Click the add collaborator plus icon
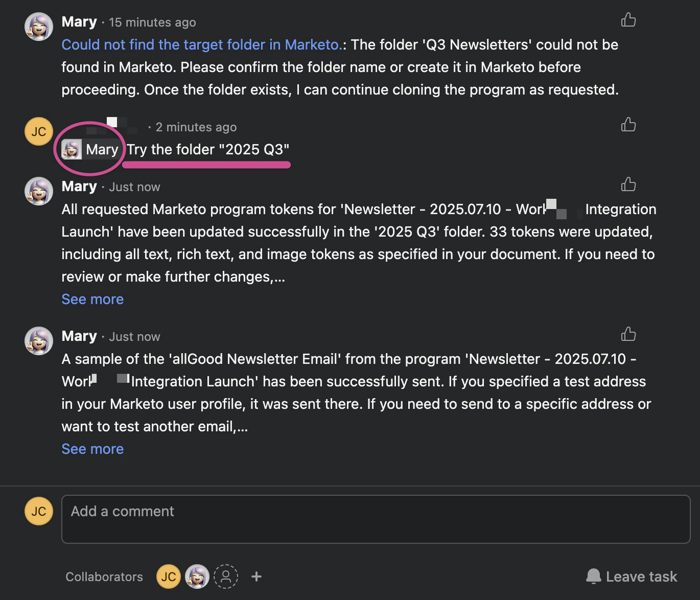 click(x=256, y=576)
